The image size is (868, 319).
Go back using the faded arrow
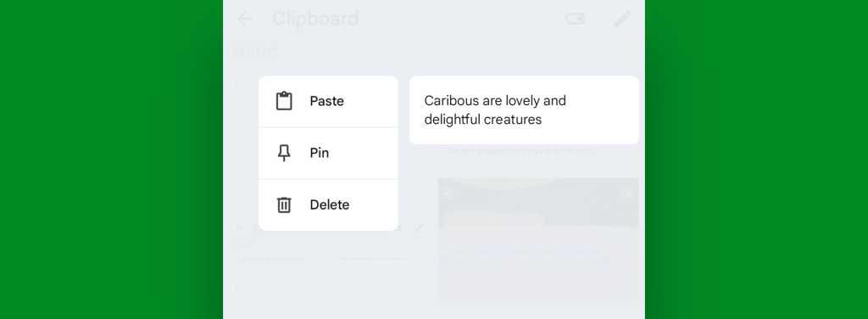(x=244, y=20)
